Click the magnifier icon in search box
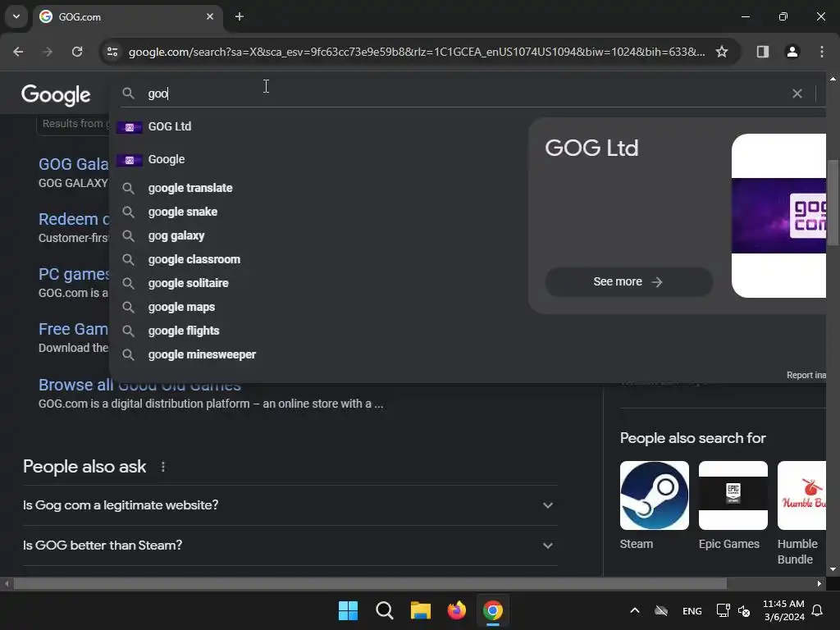Screen dimensions: 840x630 (128, 94)
